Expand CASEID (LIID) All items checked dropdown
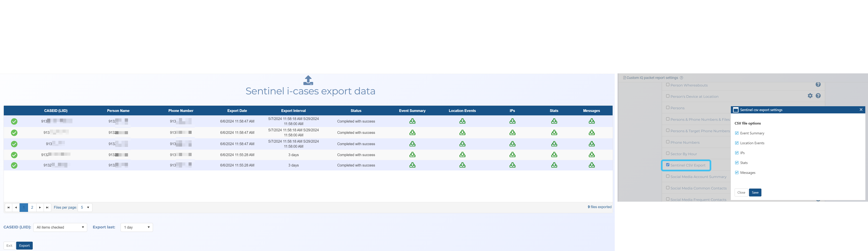 point(60,227)
